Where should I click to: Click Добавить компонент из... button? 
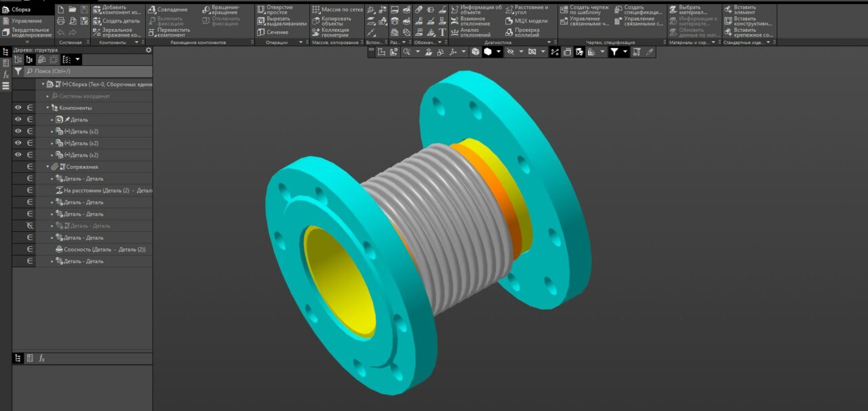pos(117,9)
